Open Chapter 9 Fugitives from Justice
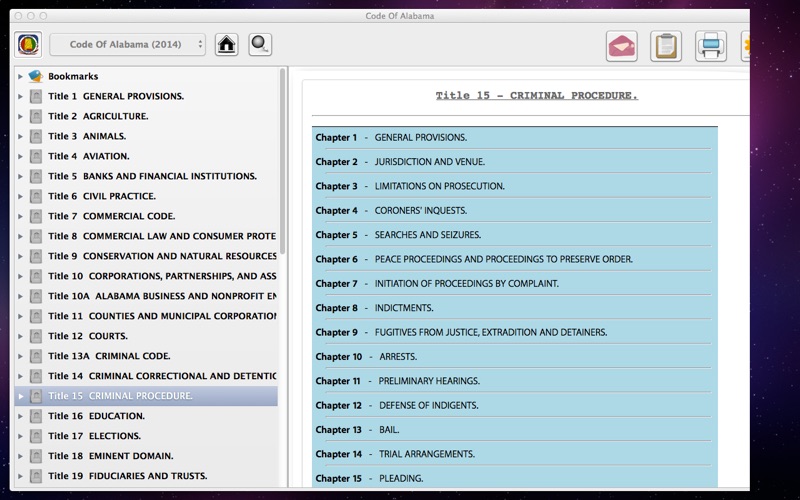 461,333
